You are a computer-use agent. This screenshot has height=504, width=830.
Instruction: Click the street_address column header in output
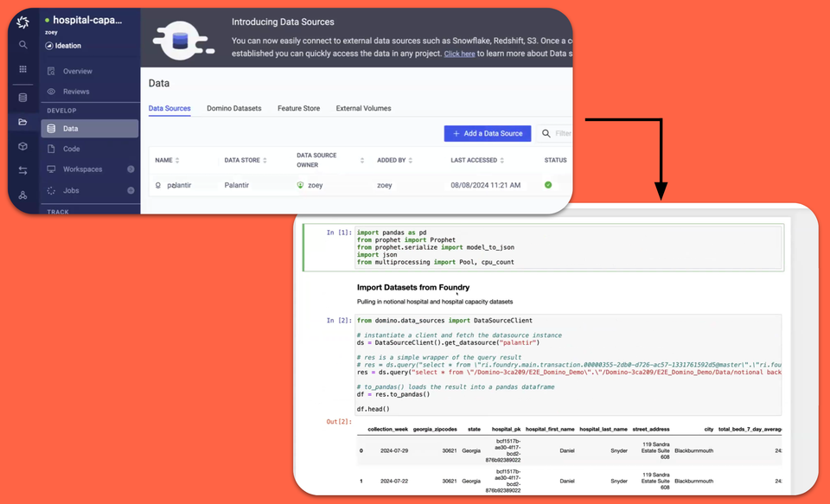(651, 430)
